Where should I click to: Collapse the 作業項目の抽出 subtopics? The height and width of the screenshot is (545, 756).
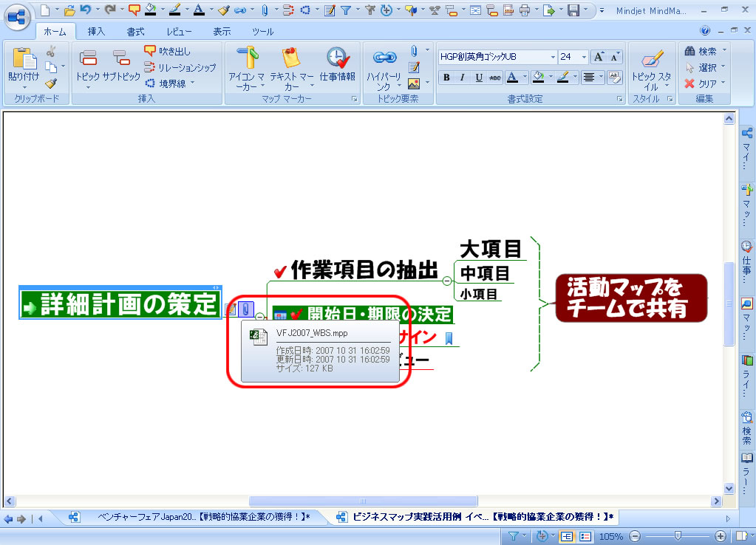(447, 281)
